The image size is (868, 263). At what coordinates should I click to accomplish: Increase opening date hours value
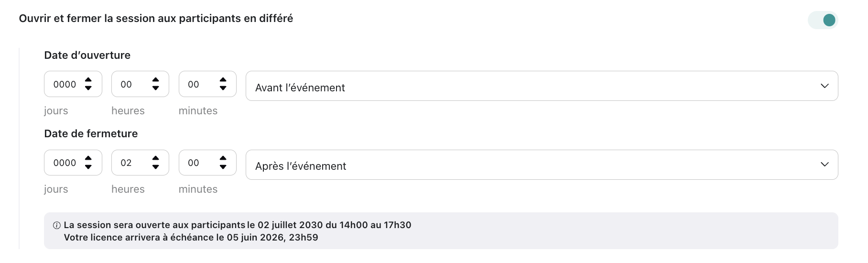pyautogui.click(x=156, y=80)
